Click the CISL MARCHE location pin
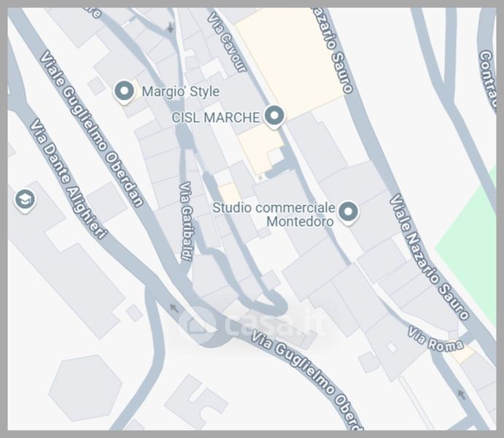This screenshot has width=504, height=438. click(x=274, y=116)
